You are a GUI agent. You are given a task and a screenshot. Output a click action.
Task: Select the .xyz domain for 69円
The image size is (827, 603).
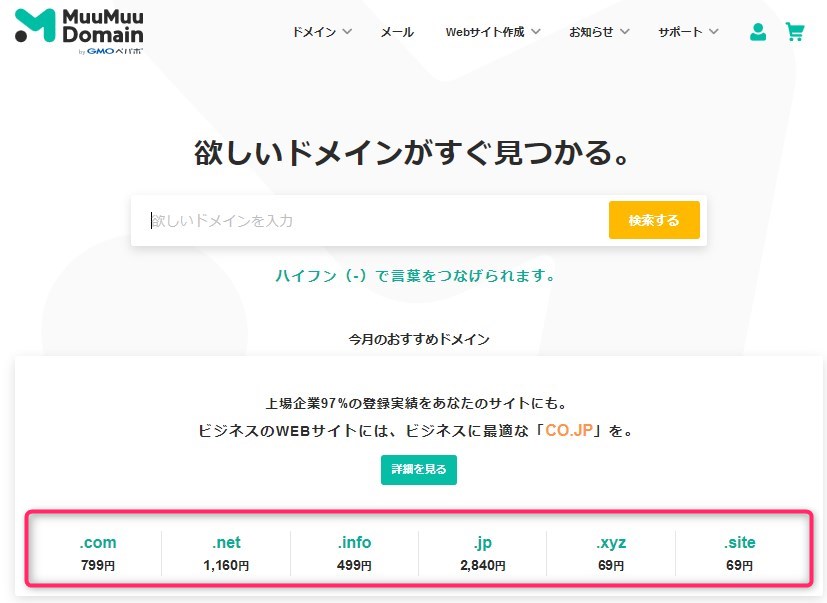[611, 551]
